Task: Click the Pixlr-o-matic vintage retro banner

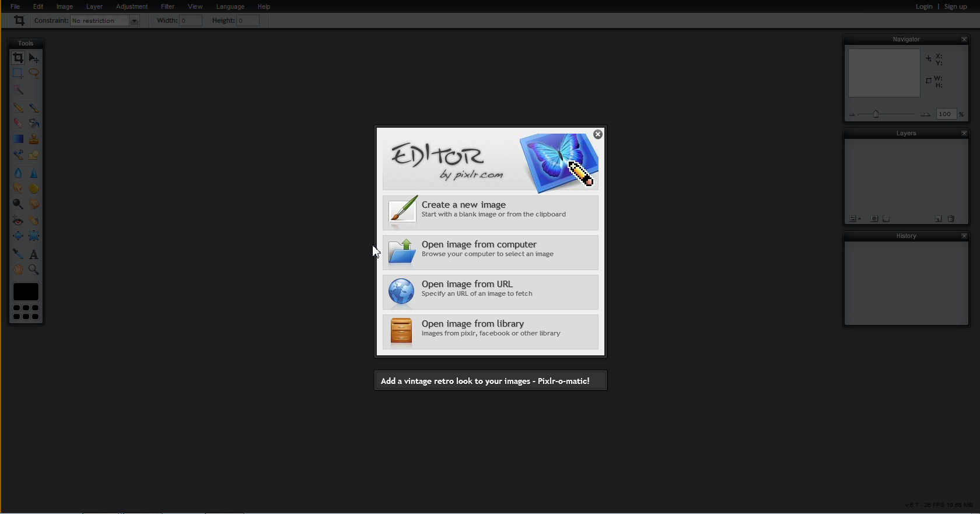Action: point(491,380)
